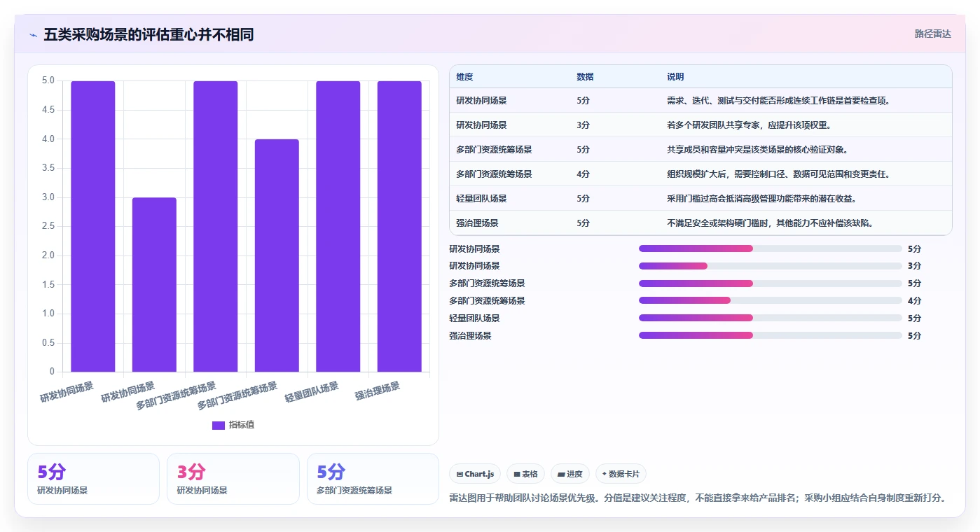Select the 数据卡片 chip
Screen dimensions: 980x532
[621, 474]
